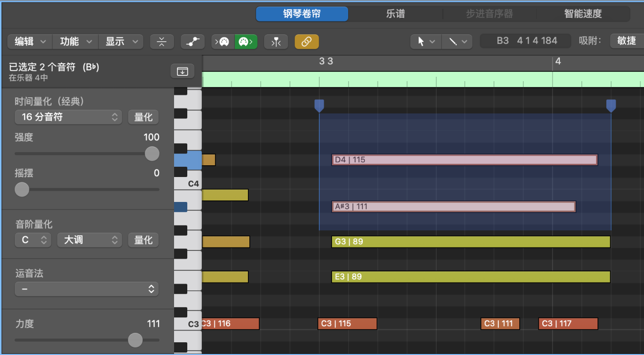Show automation curve view button
The image size is (644, 355).
point(193,42)
